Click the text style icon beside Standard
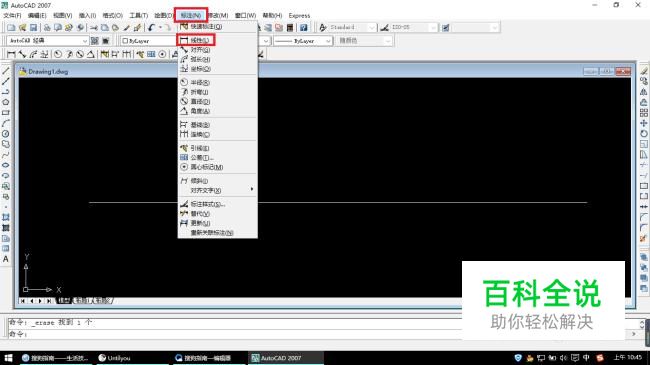650x365 pixels. tap(323, 28)
